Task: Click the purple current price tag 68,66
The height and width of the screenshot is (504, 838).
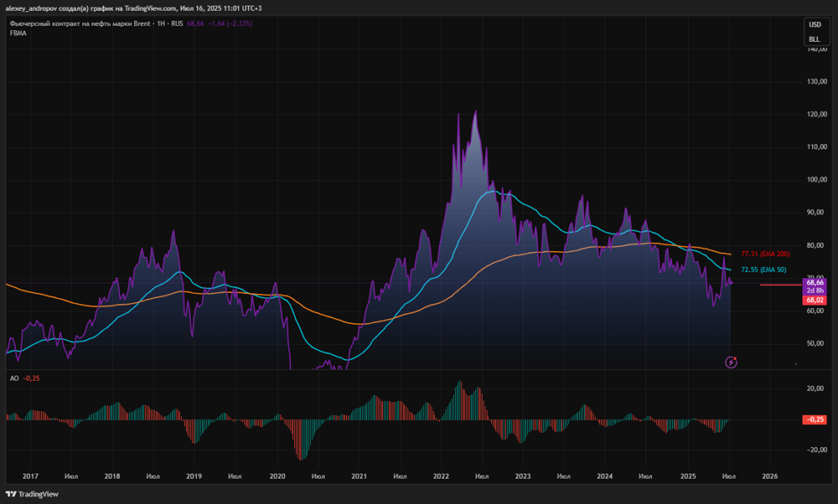Action: [815, 283]
